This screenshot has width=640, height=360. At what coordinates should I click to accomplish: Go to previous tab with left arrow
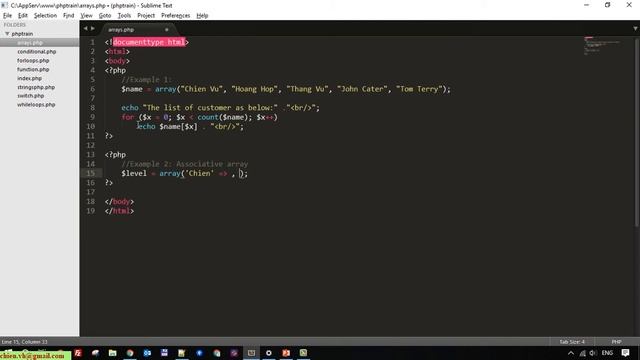pos(85,29)
